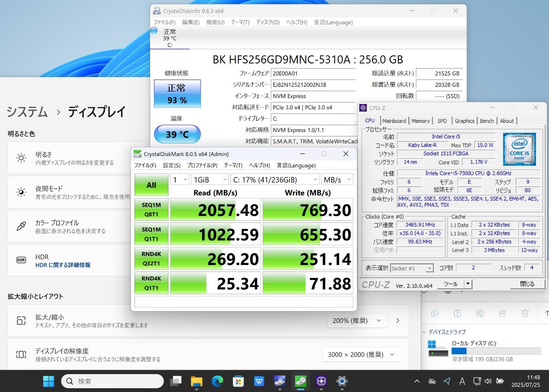549x392 pixels.
Task: Click the taskbar 検索 search box
Action: pos(112,381)
